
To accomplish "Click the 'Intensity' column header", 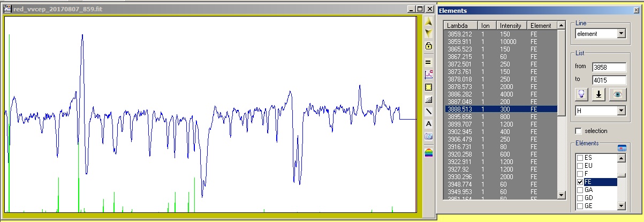I will (x=510, y=26).
